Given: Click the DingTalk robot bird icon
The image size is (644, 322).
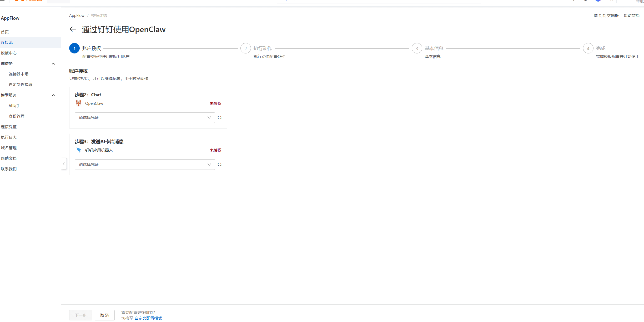Looking at the screenshot, I should 79,150.
